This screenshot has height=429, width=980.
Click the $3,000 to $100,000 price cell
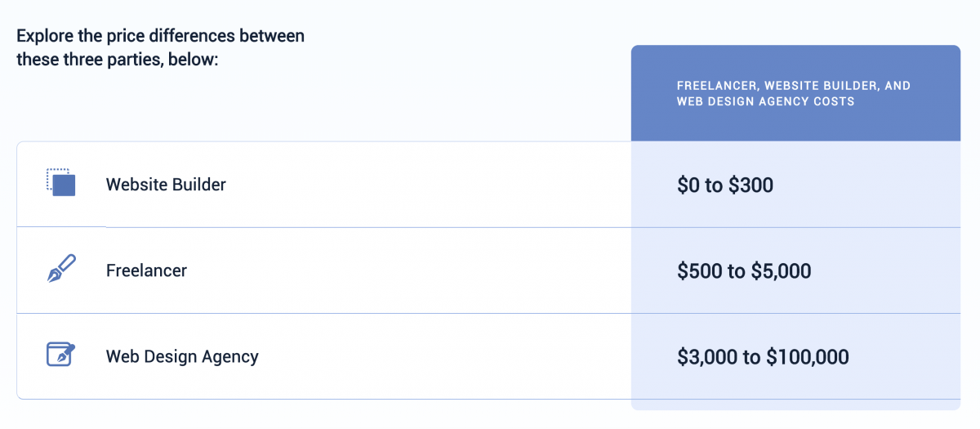click(795, 357)
